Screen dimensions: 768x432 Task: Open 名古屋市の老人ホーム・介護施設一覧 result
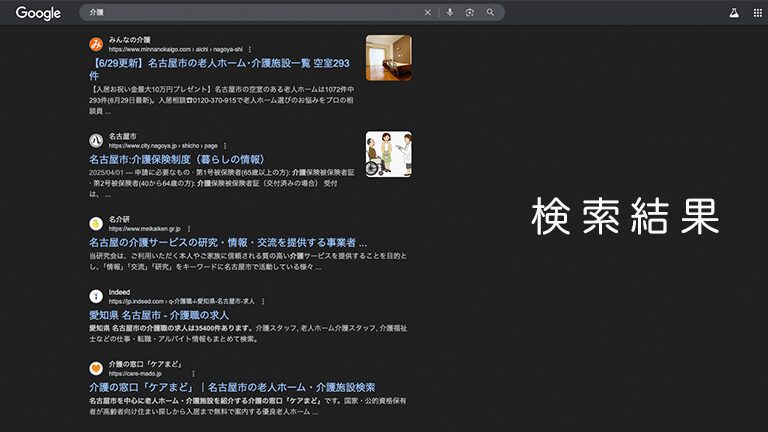tap(219, 69)
